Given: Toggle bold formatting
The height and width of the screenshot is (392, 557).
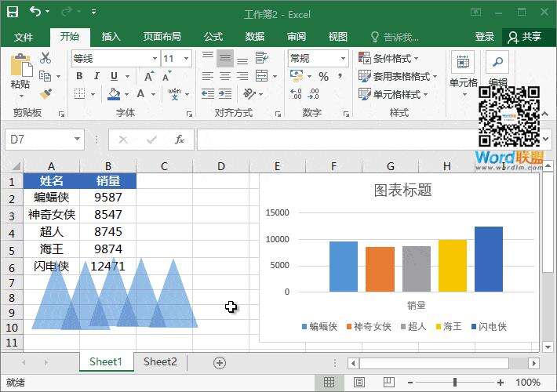Looking at the screenshot, I should coord(79,76).
